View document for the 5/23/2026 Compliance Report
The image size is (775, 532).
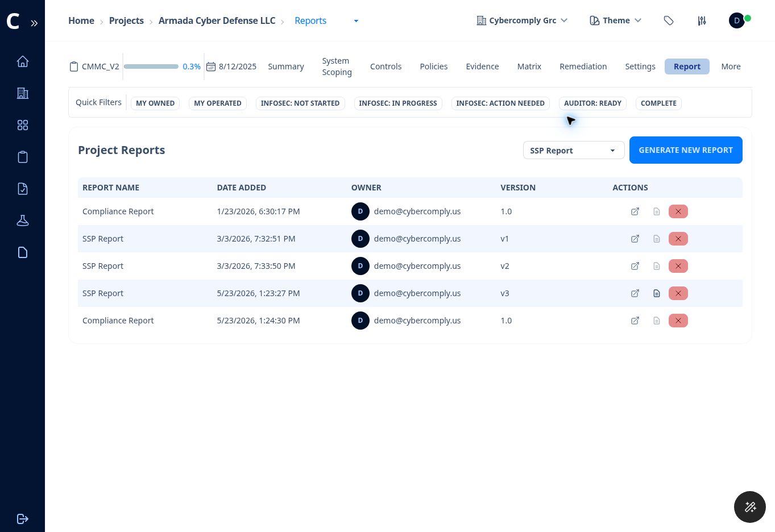657,321
